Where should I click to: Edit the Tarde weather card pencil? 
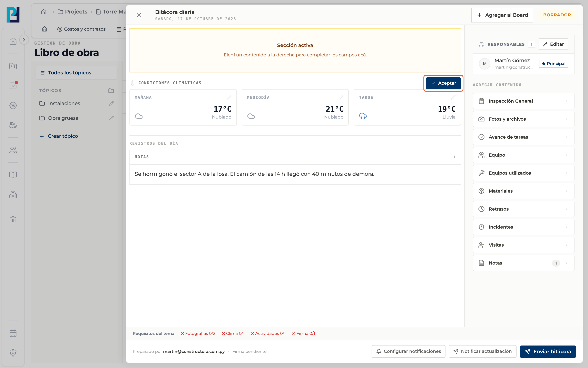coord(453,97)
